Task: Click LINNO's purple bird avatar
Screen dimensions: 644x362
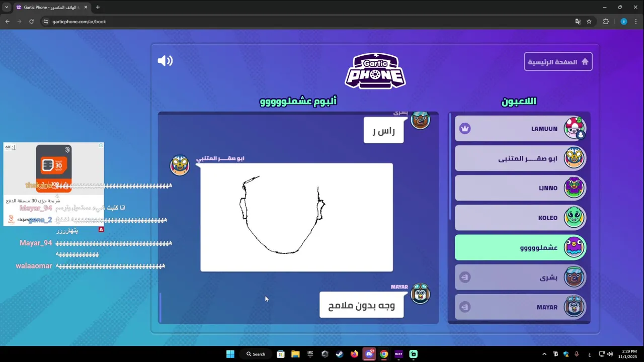Action: coord(574,188)
